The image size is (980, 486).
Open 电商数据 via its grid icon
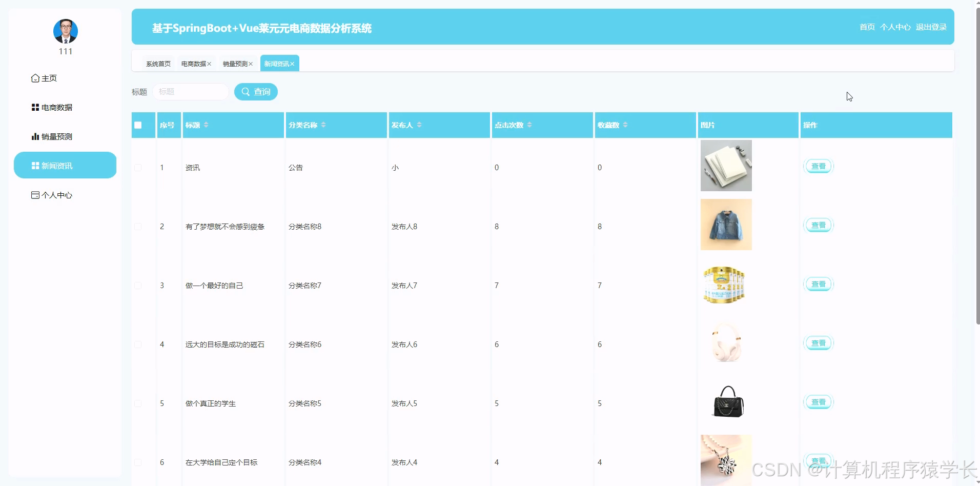pyautogui.click(x=34, y=107)
